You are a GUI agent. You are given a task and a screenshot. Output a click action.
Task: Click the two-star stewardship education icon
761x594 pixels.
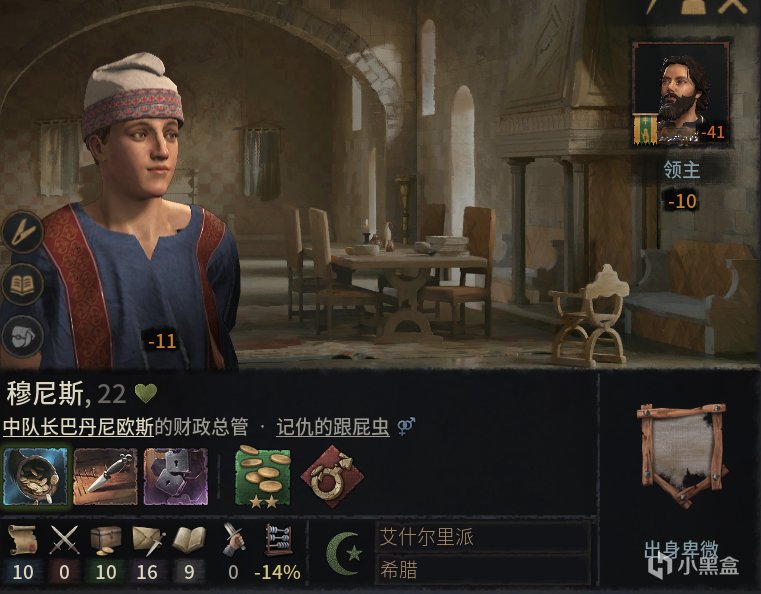click(x=263, y=477)
